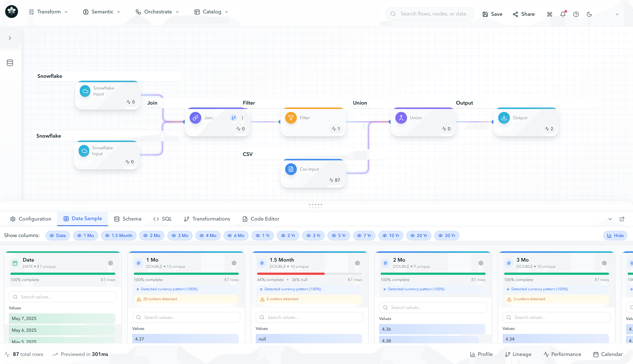Screen dimensions: 633x364
Task: Open the 1 Mo column settings gear
Action: 234,263
